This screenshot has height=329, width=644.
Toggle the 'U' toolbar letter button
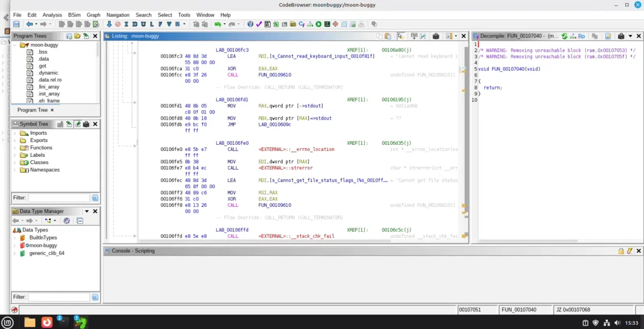tap(143, 24)
